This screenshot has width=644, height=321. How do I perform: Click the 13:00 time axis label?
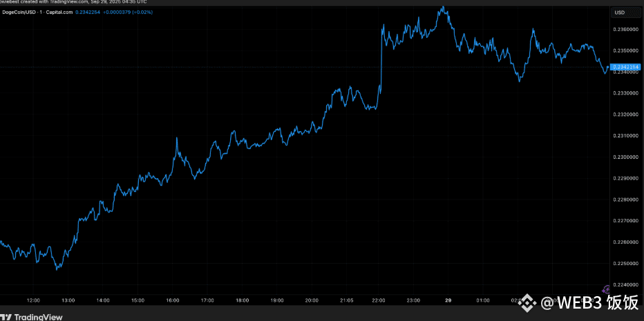click(68, 300)
